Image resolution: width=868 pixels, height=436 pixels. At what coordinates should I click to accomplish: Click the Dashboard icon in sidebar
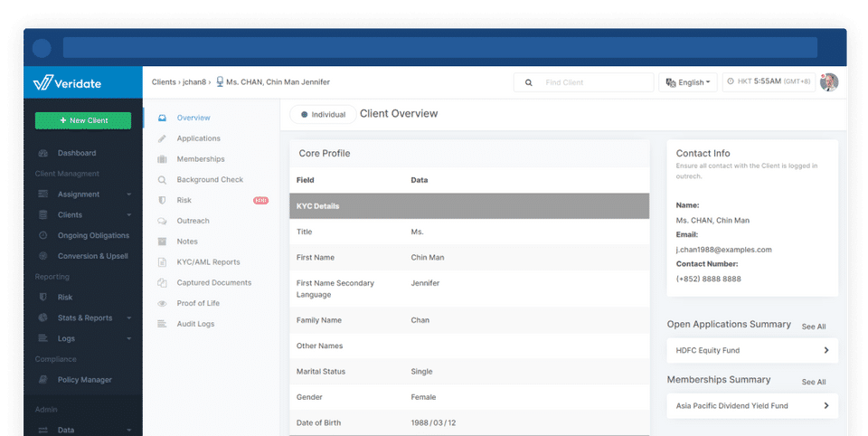(42, 153)
